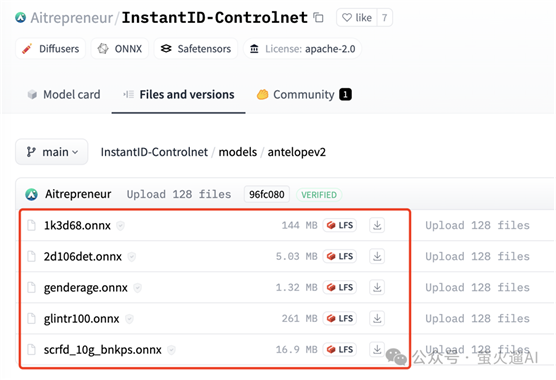Open commit hash 96fc080
The image size is (556, 380).
[267, 194]
